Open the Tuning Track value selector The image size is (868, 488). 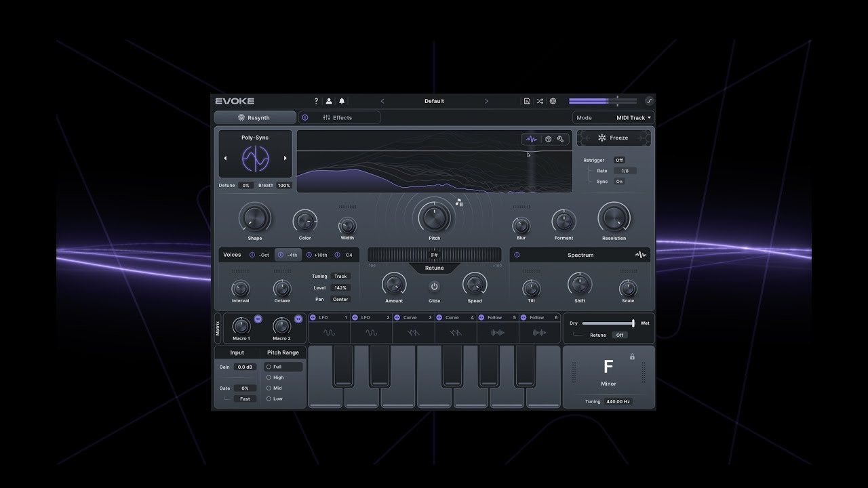tap(340, 276)
